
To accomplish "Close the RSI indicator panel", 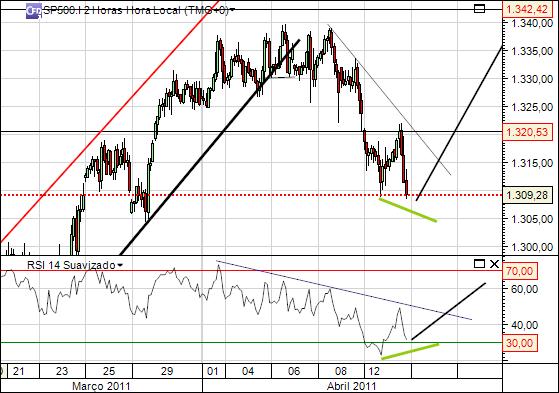I will click(x=494, y=264).
